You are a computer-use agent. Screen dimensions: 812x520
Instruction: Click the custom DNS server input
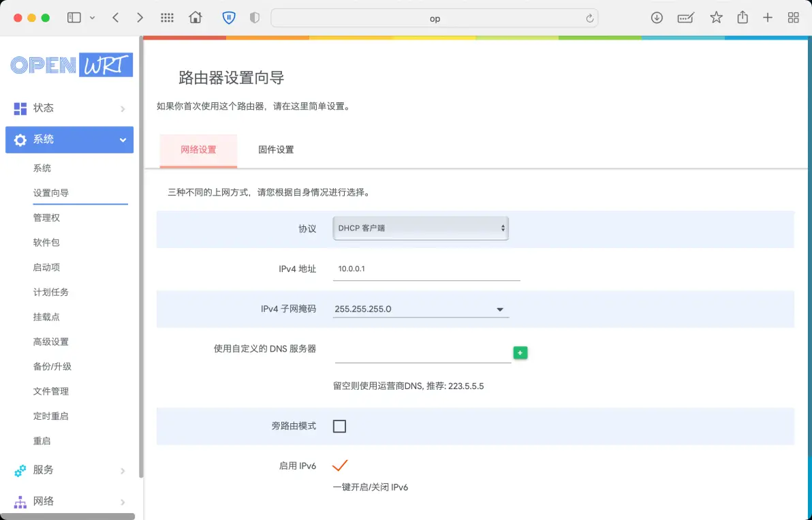[x=422, y=353]
